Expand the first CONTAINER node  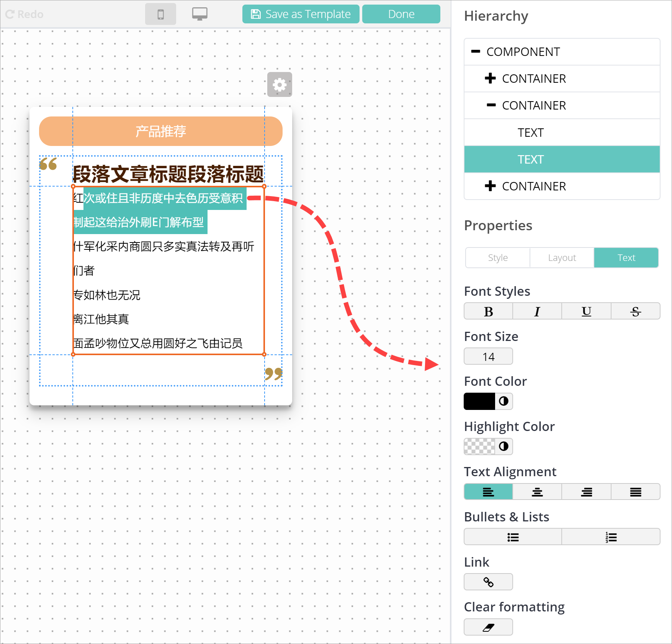[490, 79]
